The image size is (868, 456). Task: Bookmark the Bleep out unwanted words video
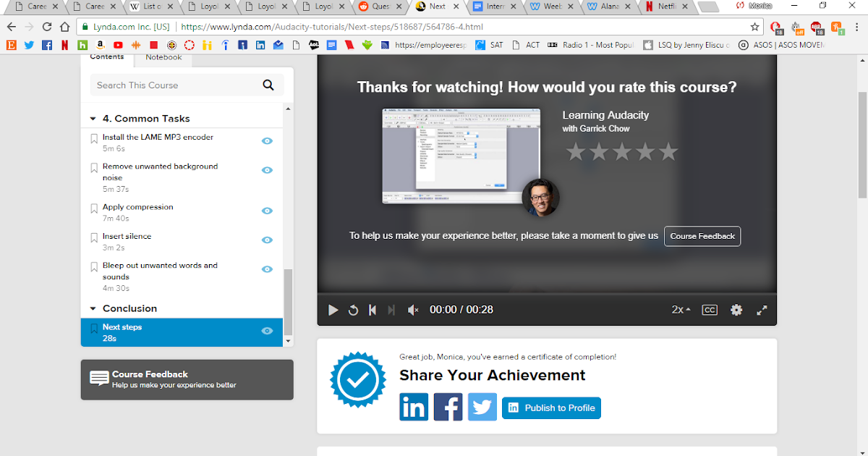tap(94, 267)
